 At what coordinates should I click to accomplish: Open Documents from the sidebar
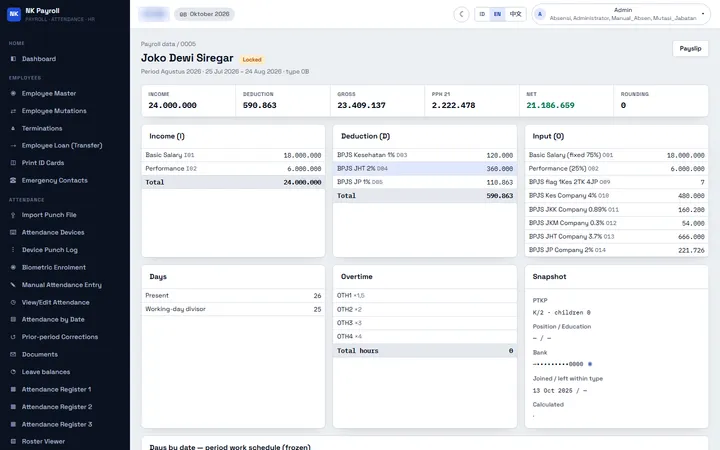(39, 354)
